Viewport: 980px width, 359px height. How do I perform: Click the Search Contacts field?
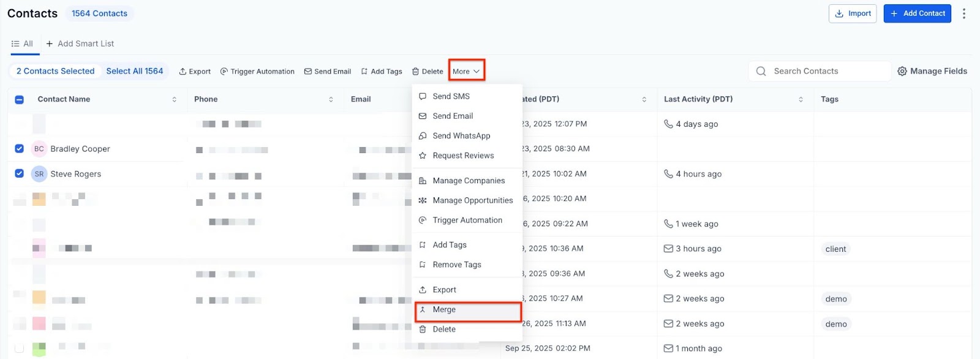point(827,71)
